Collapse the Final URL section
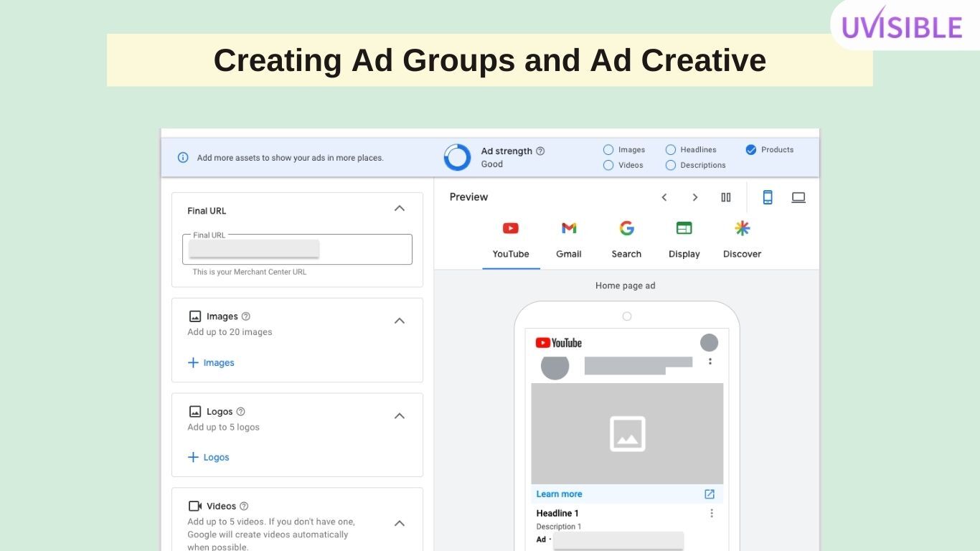Image resolution: width=980 pixels, height=551 pixels. [x=399, y=208]
